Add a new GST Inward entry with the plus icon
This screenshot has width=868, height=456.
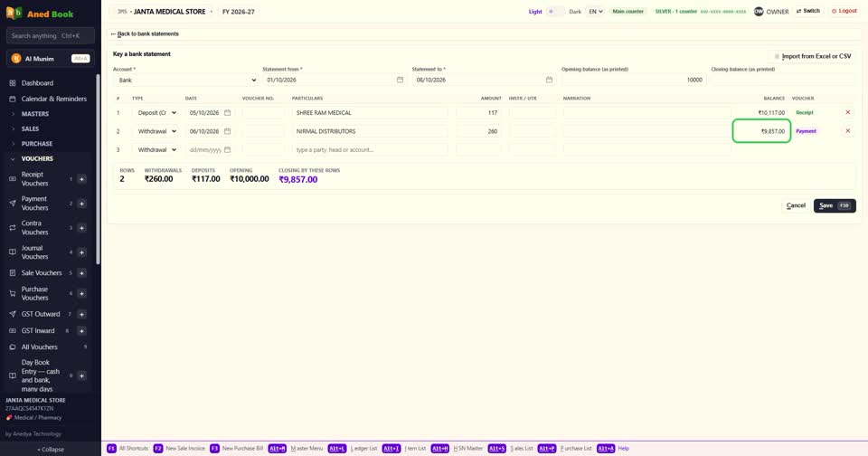81,331
